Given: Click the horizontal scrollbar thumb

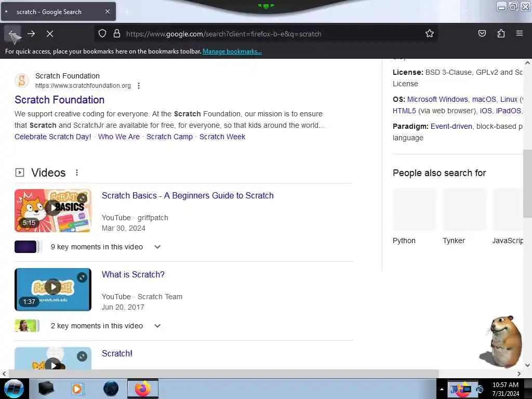Looking at the screenshot, I should point(223,374).
